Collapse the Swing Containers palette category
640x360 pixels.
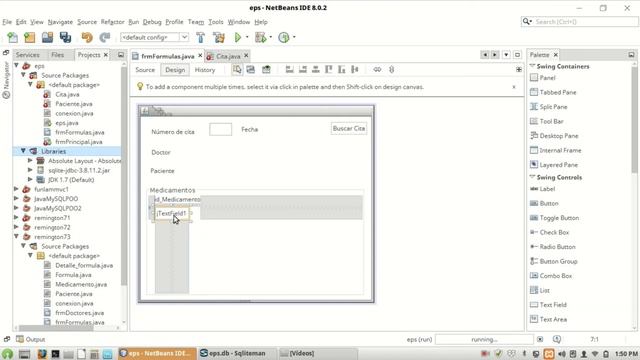532,66
